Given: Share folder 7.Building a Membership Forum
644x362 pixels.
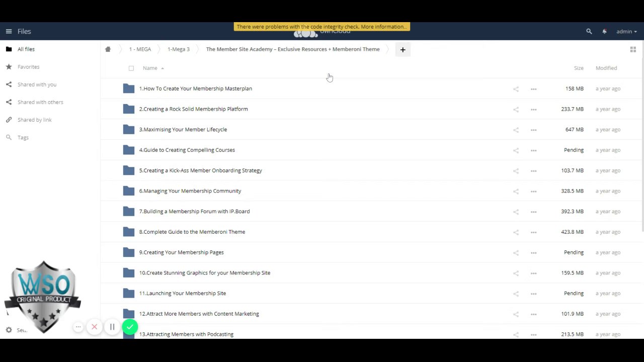Looking at the screenshot, I should tap(516, 212).
